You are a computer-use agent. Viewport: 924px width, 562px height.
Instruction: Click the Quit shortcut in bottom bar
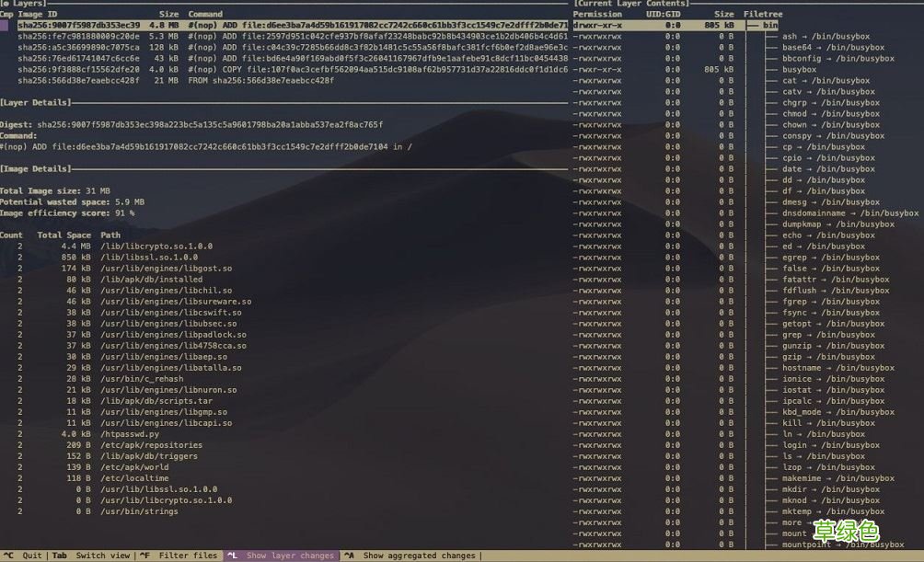tap(23, 556)
